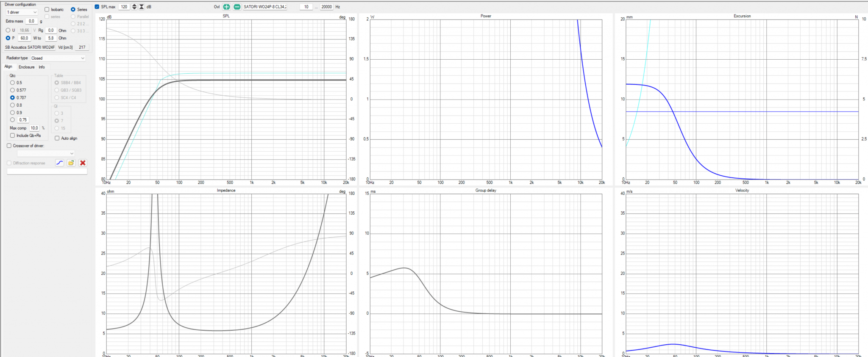Enable the Auto align checkbox
The height and width of the screenshot is (357, 868).
click(57, 138)
